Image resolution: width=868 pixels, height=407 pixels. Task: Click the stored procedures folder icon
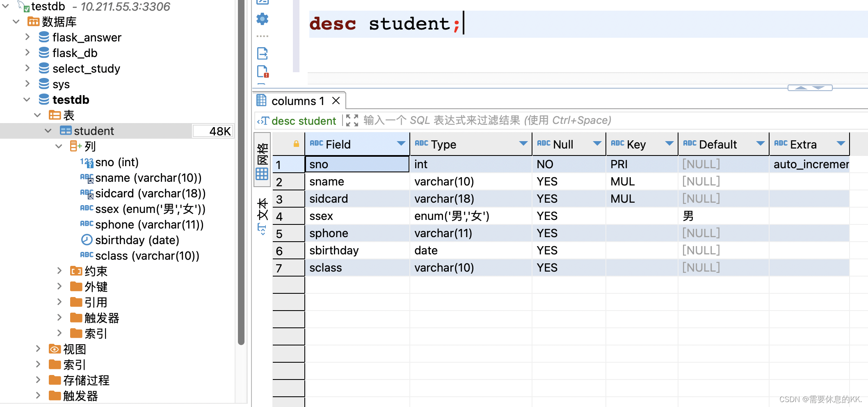tap(55, 380)
